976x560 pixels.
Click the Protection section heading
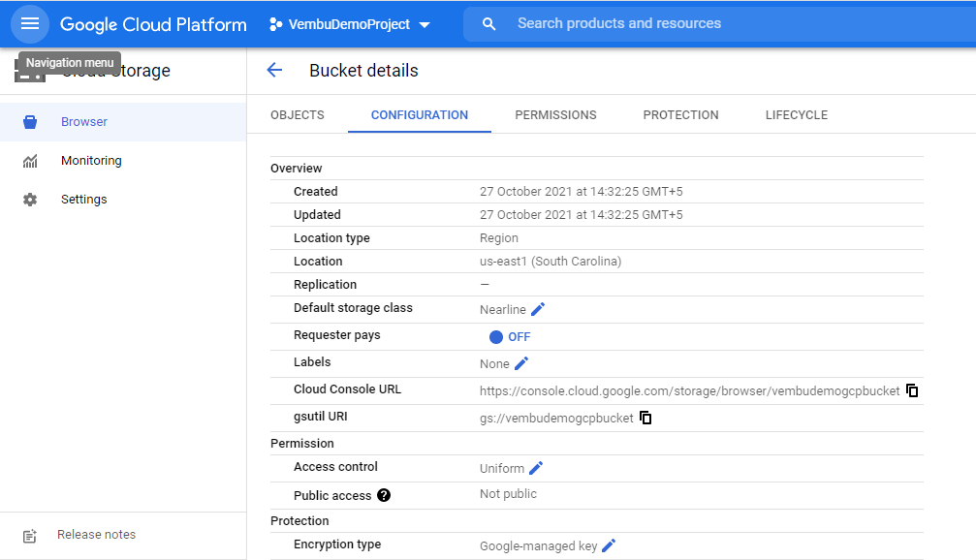[x=299, y=521]
